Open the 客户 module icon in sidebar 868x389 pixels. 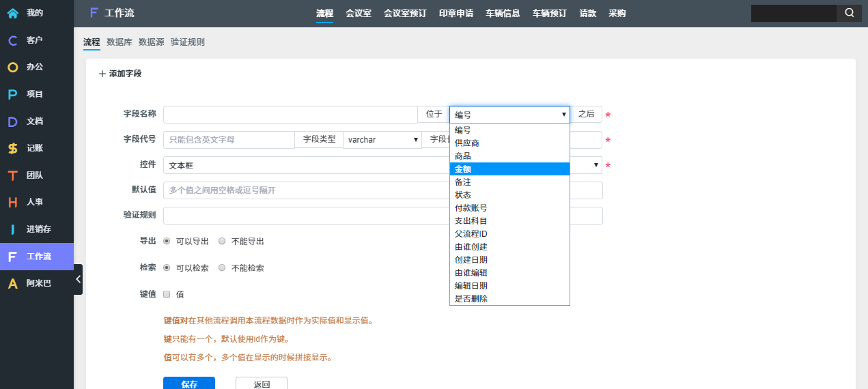12,40
